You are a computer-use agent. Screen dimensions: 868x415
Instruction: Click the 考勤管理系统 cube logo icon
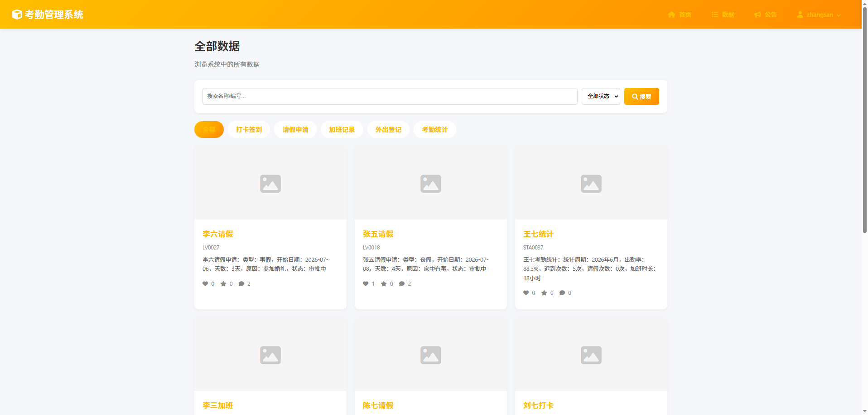(17, 15)
